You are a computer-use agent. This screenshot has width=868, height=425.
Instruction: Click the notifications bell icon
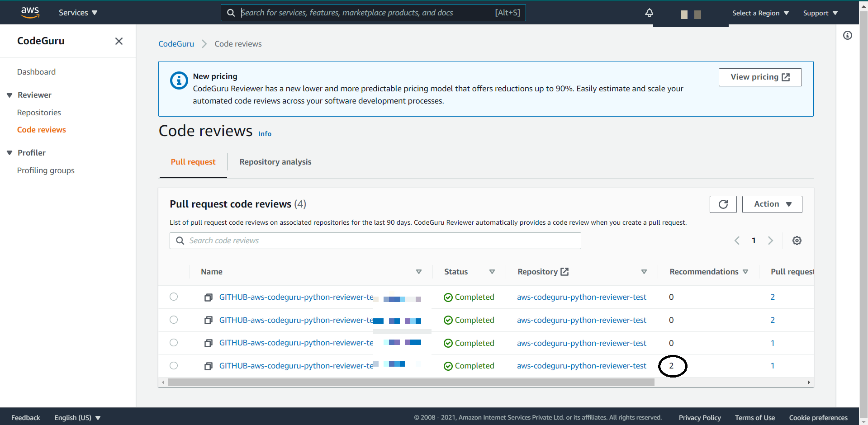pos(649,13)
